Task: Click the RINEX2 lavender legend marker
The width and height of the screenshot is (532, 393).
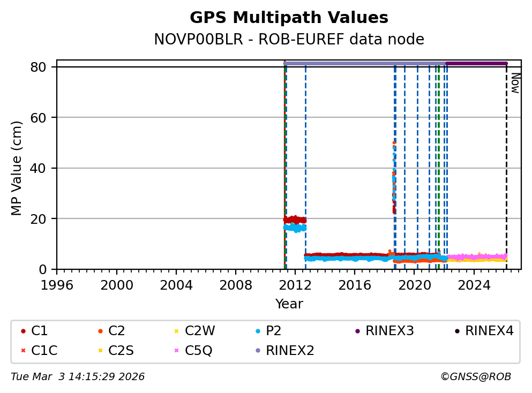Action: point(258,351)
